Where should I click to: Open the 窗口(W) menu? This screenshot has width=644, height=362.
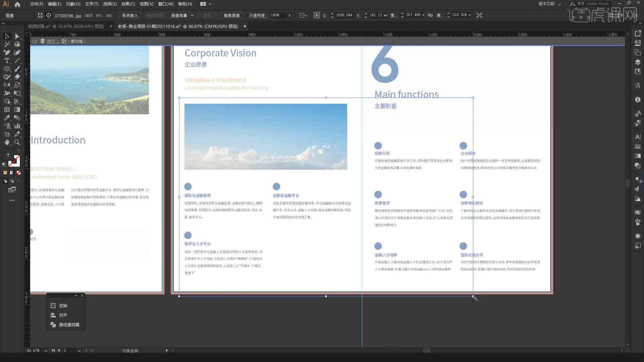click(166, 4)
